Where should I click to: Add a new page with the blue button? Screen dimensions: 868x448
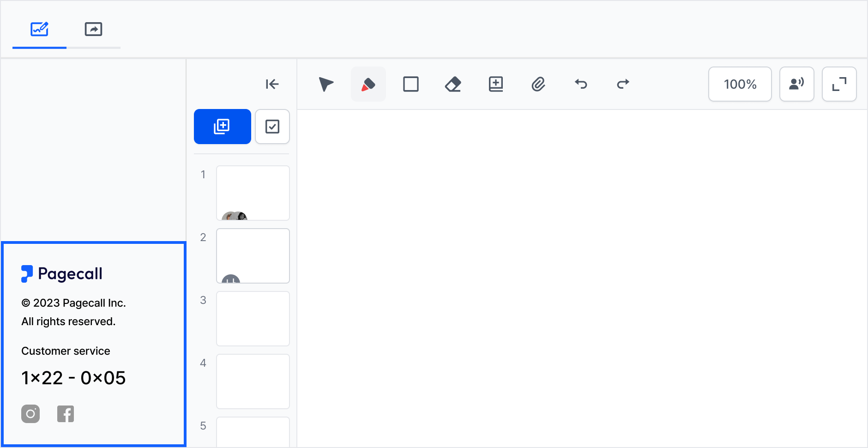[x=223, y=127]
